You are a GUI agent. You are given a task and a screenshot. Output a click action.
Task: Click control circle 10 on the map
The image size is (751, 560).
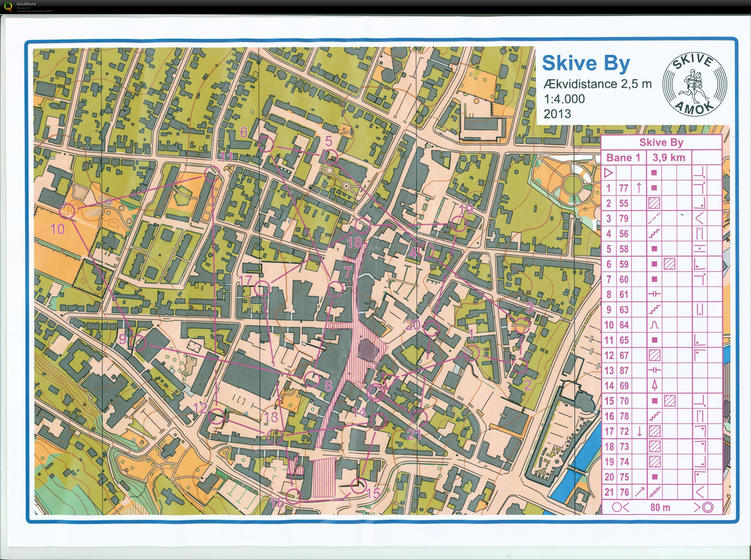pos(67,211)
